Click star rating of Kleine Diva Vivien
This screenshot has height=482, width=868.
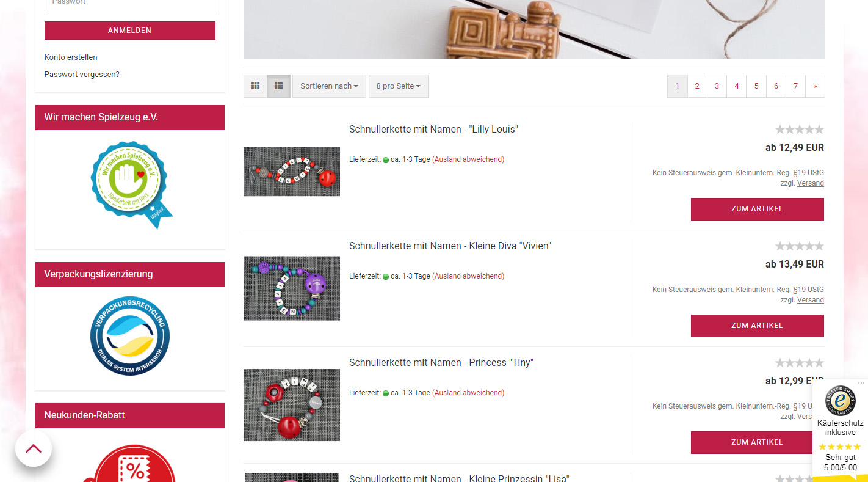pyautogui.click(x=800, y=246)
